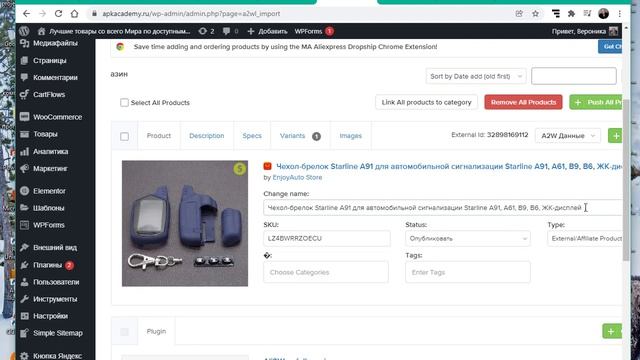Open the EnjoyAuto Store link
This screenshot has height=360, width=640.
click(x=297, y=178)
